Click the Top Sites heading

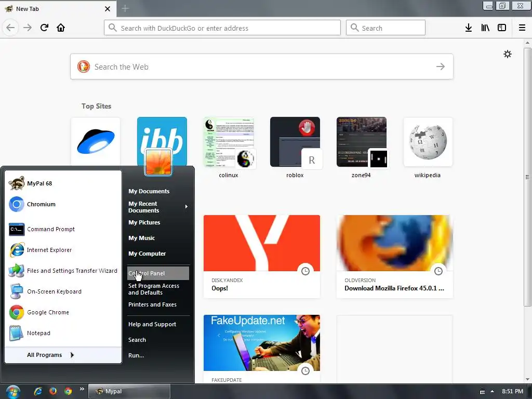click(96, 106)
